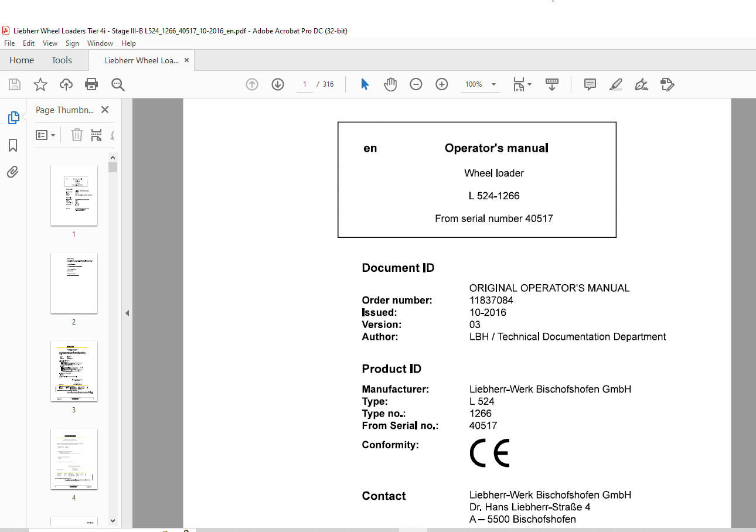This screenshot has height=532, width=756.
Task: Close the Page Thumbnails panel
Action: coord(105,110)
